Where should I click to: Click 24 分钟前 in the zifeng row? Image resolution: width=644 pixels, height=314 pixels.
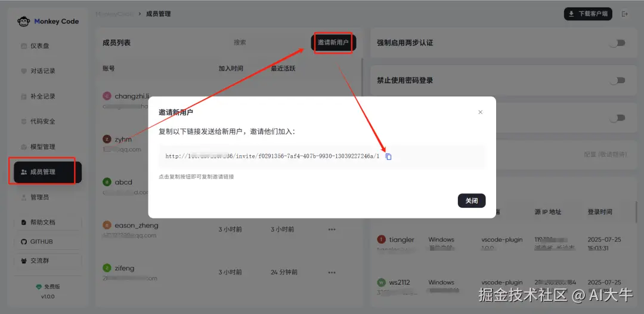(x=284, y=272)
